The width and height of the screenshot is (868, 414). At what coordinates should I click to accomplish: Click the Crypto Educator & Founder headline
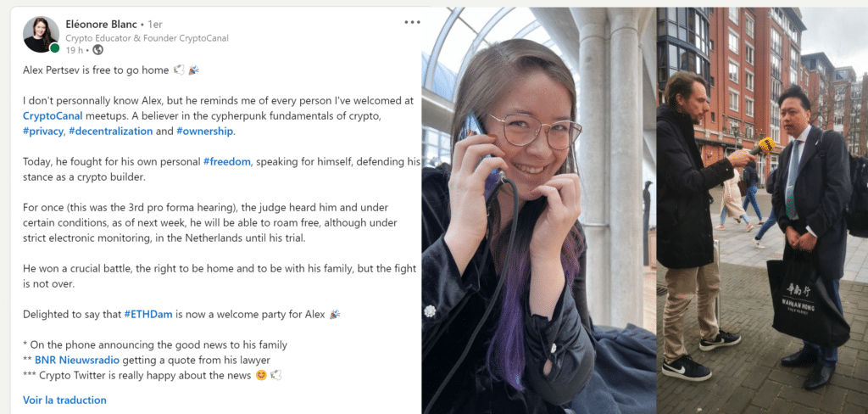tap(147, 38)
